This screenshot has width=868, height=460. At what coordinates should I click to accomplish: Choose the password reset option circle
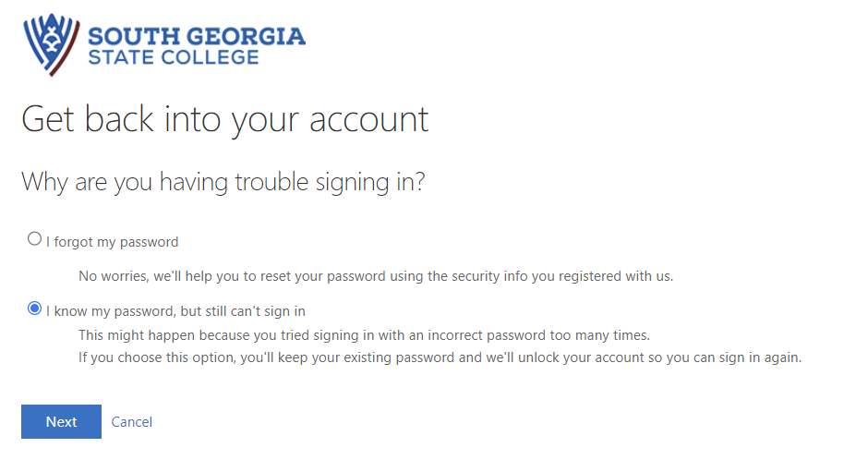tap(35, 239)
